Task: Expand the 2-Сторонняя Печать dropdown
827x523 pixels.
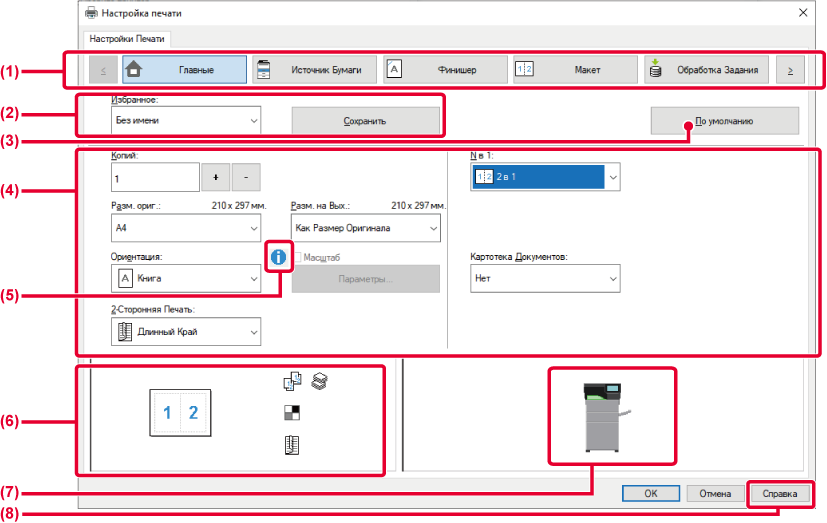Action: (x=185, y=331)
